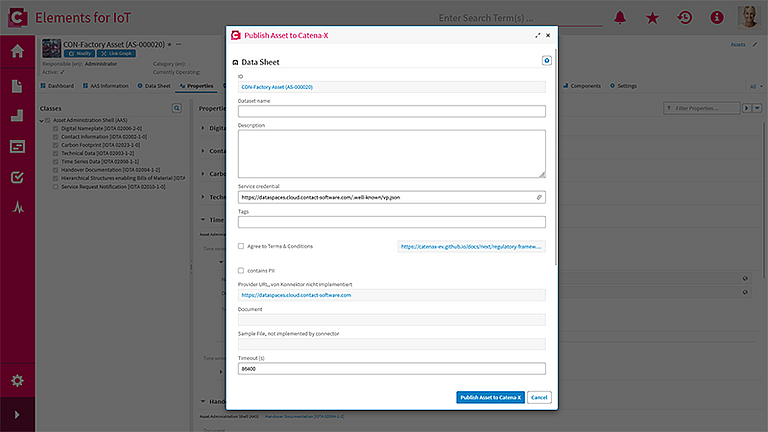Focus the Enter Search Term(s) field

click(x=519, y=18)
